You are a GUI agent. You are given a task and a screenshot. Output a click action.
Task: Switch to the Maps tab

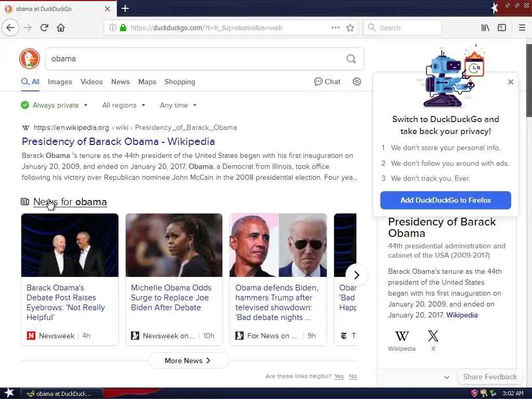tap(147, 82)
